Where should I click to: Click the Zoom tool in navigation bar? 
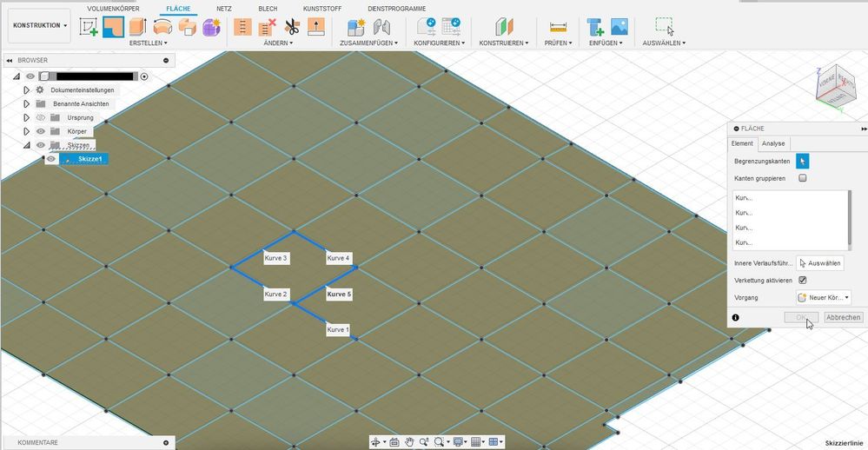pyautogui.click(x=424, y=441)
